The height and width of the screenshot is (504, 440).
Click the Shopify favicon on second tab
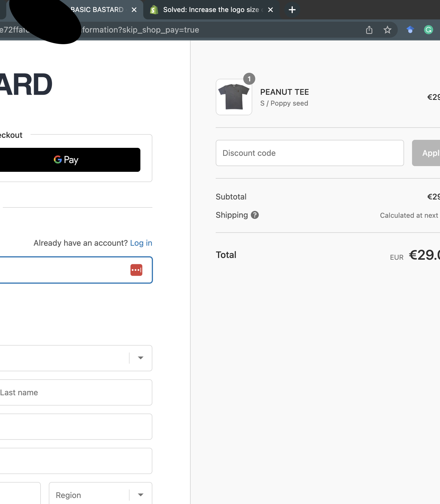click(154, 10)
